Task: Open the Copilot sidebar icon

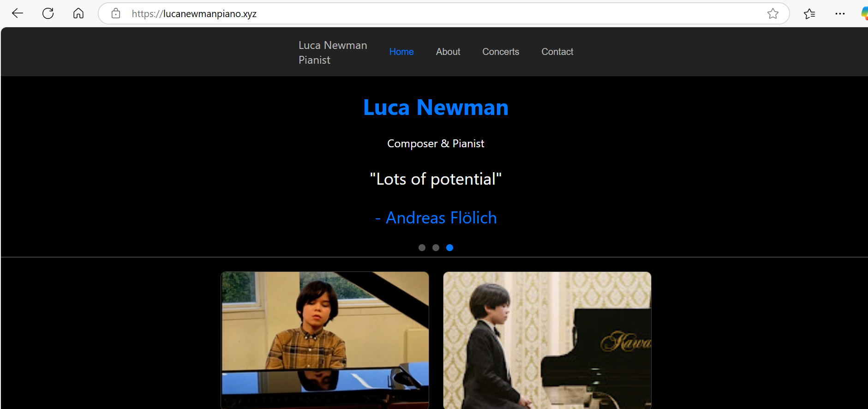Action: [x=864, y=13]
